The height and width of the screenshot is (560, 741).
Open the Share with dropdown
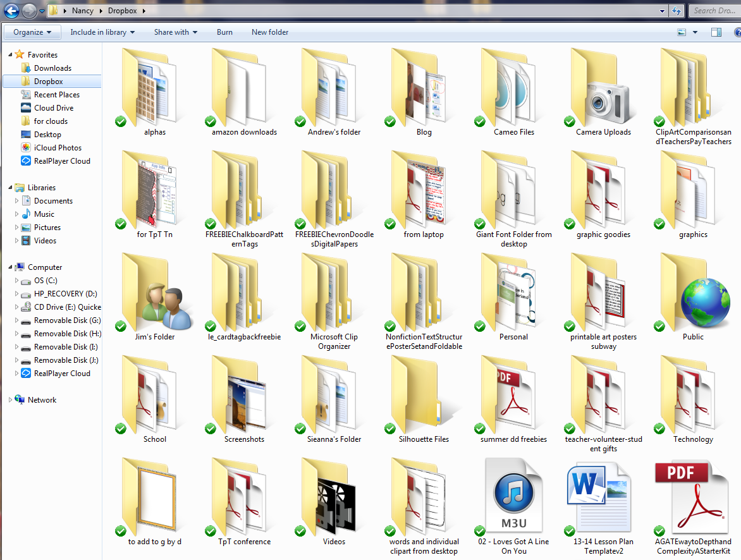tap(176, 32)
